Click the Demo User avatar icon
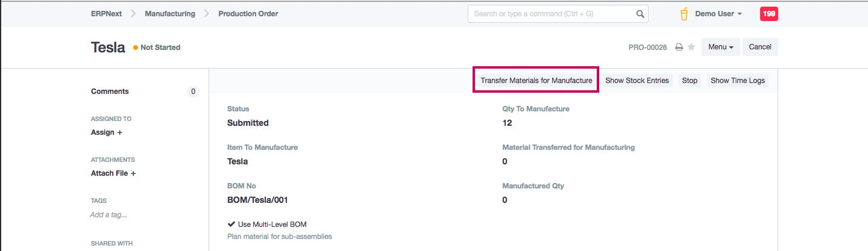The image size is (868, 251). [684, 14]
